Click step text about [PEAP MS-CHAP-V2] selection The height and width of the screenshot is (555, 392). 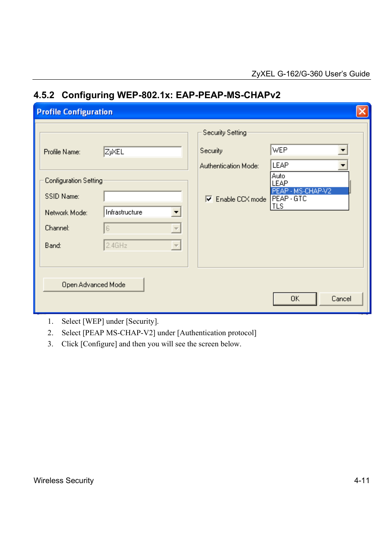click(x=159, y=333)
